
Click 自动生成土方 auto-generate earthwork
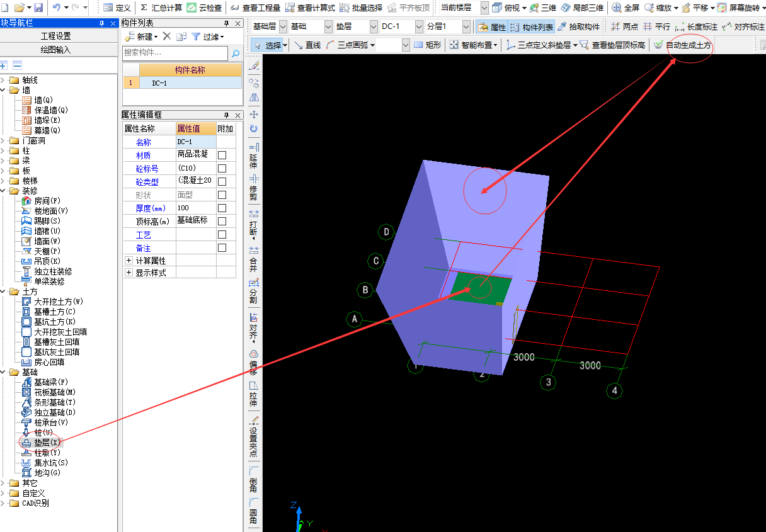682,45
